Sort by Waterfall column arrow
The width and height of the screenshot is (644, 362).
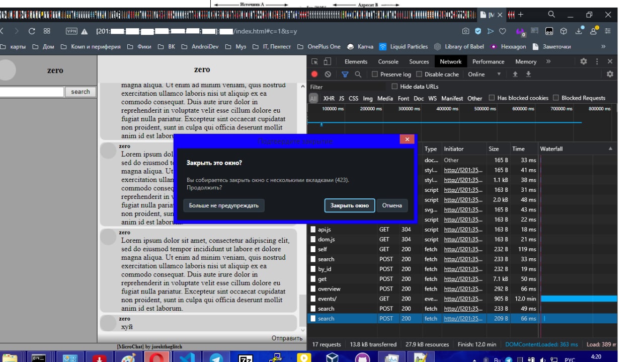pyautogui.click(x=610, y=149)
